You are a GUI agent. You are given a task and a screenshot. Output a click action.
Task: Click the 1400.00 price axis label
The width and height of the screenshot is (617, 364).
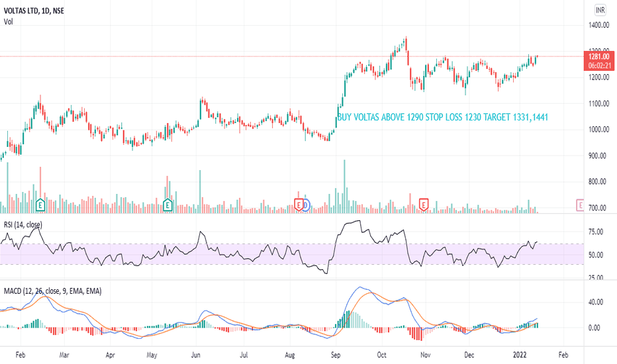(x=599, y=25)
